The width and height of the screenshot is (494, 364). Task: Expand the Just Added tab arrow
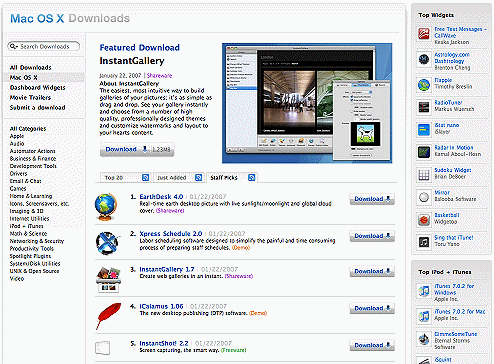198,178
